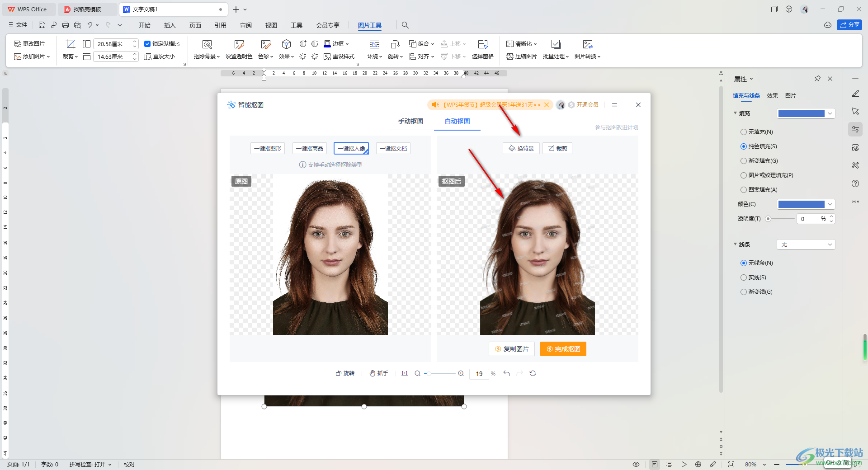Viewport: 868px width, 470px height.
Task: Adjust the Transparency (透明度) slider
Action: coord(780,219)
